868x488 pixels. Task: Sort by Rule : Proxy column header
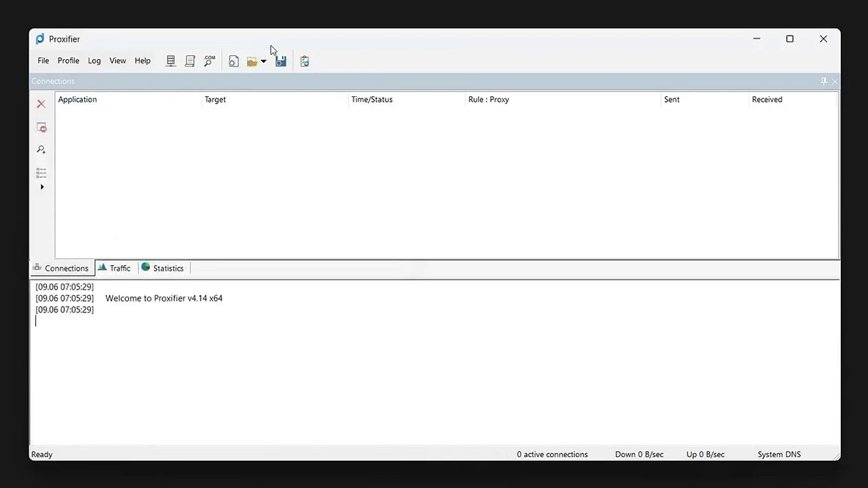pos(563,99)
